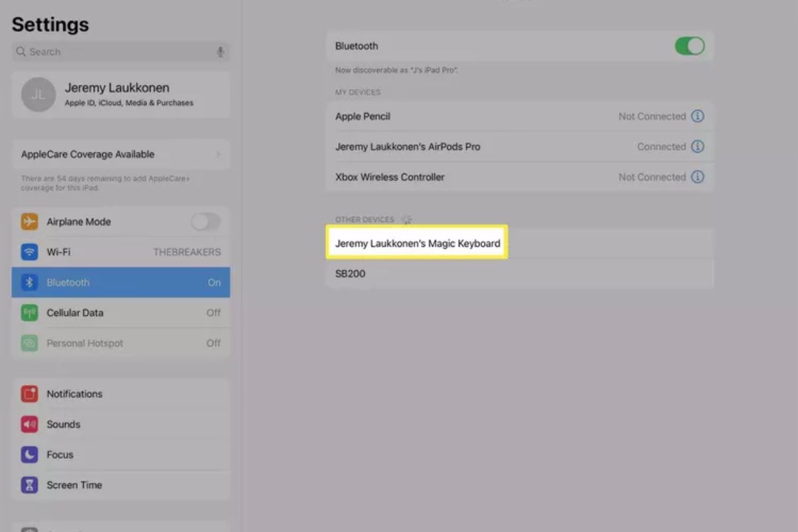Click the Personal Hotspot icon
798x532 pixels.
(x=29, y=343)
